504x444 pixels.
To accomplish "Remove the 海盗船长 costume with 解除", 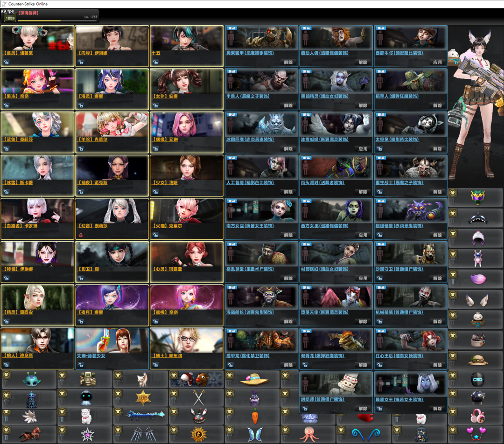I will [x=288, y=322].
